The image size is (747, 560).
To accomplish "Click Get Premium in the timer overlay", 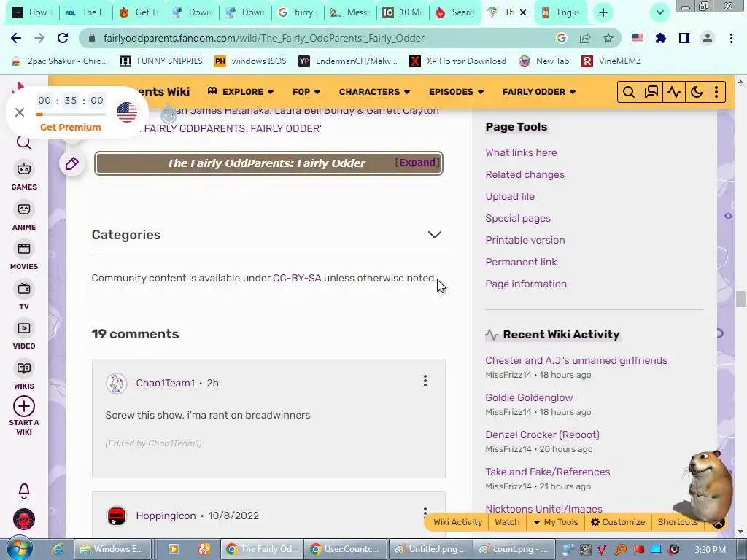I will 71,127.
